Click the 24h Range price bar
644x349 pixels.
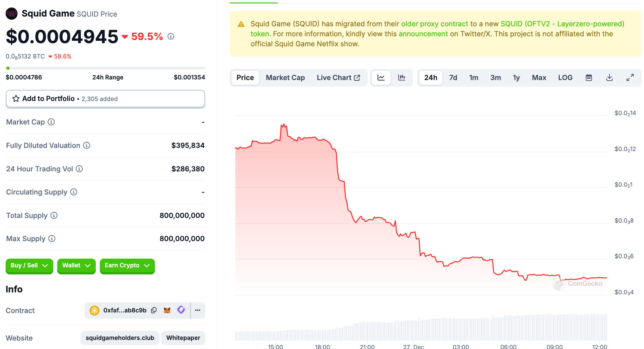105,68
